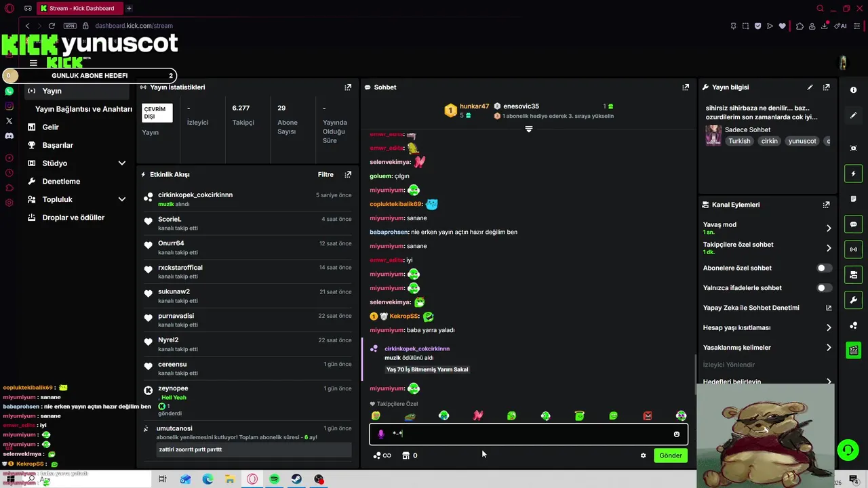Pop out the Yayın İstatistikleri panel
This screenshot has width=868, height=488.
[x=348, y=87]
